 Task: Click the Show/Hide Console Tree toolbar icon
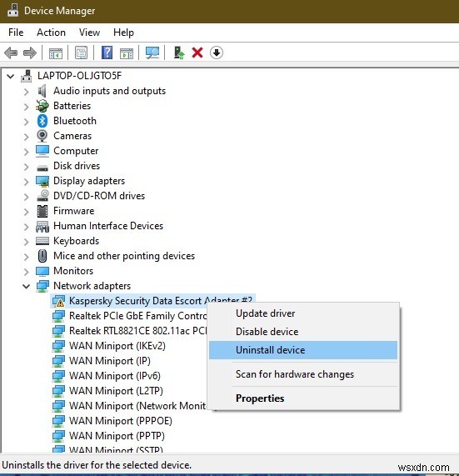(x=56, y=53)
